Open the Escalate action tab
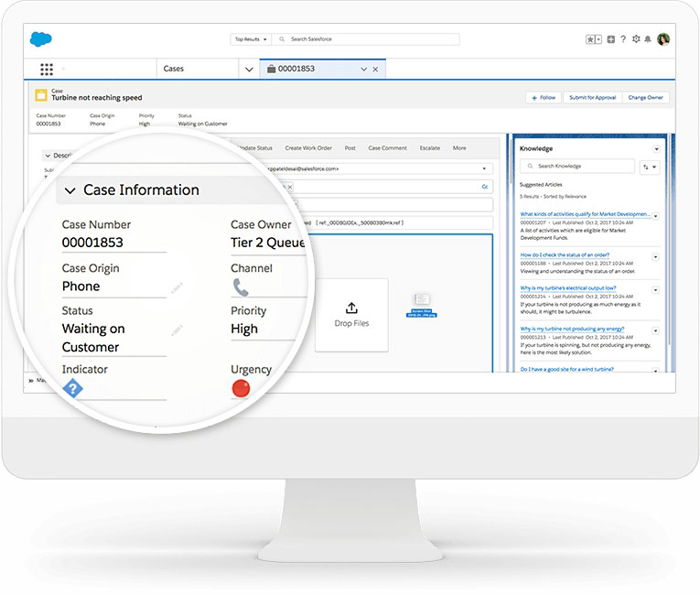 tap(430, 148)
